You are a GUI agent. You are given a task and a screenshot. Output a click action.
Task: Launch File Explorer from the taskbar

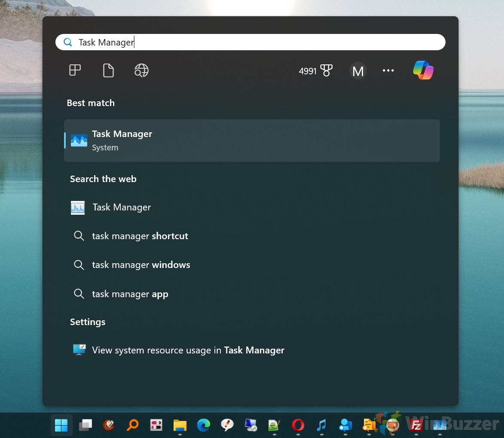click(x=180, y=425)
